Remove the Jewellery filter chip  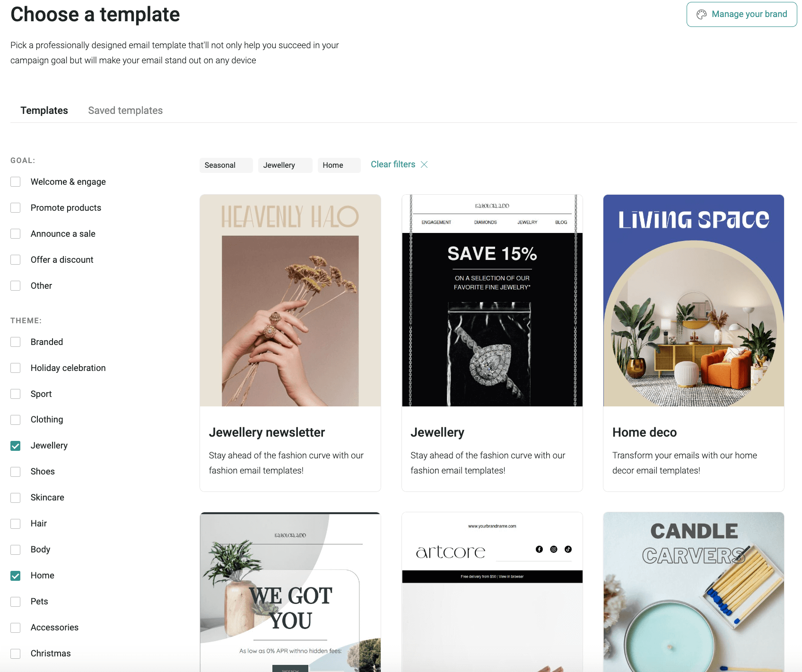click(x=285, y=165)
